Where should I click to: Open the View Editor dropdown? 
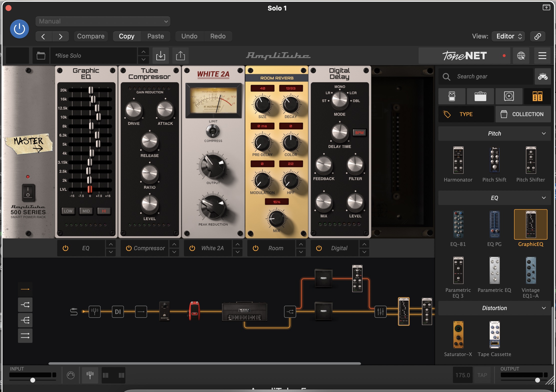click(509, 36)
